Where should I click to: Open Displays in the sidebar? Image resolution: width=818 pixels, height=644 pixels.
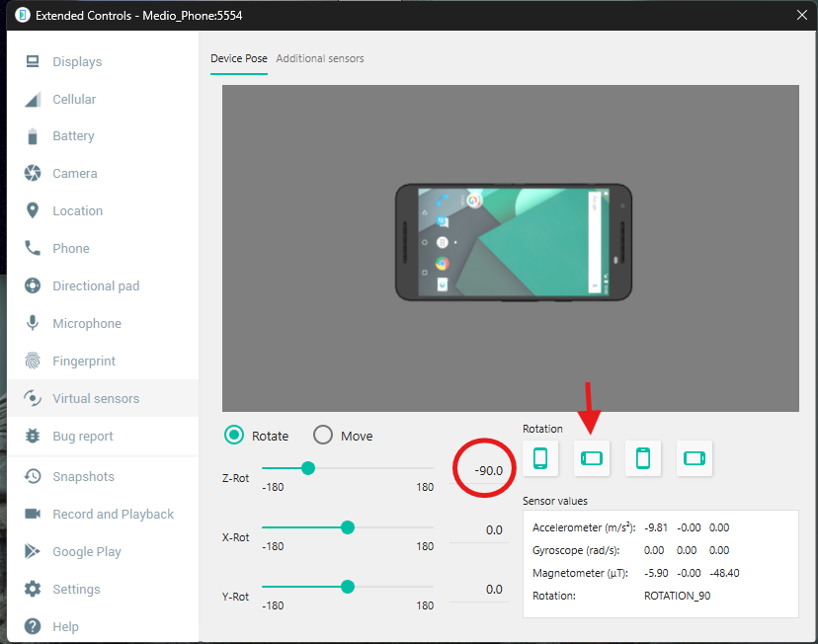[x=76, y=62]
